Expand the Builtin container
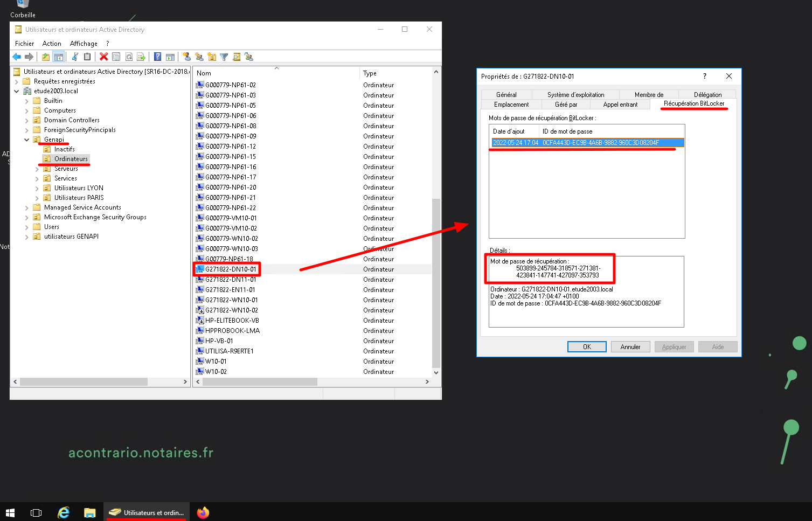Image resolution: width=812 pixels, height=521 pixels. click(27, 101)
